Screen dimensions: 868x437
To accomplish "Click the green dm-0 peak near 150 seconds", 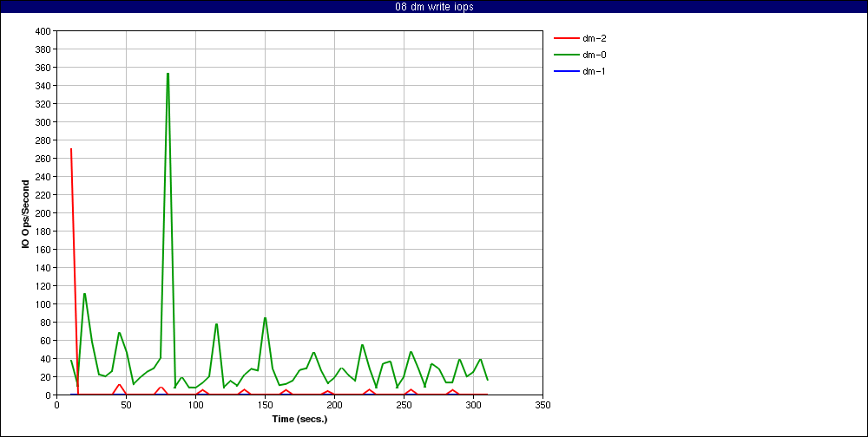I will pos(265,318).
